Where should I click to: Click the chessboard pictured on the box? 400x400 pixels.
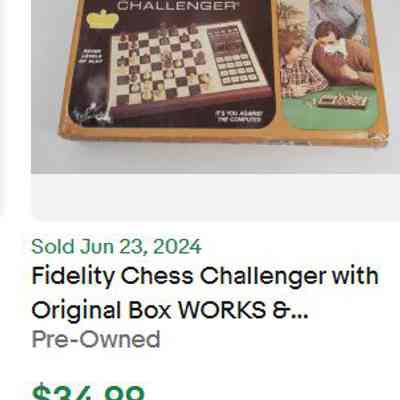tap(161, 63)
